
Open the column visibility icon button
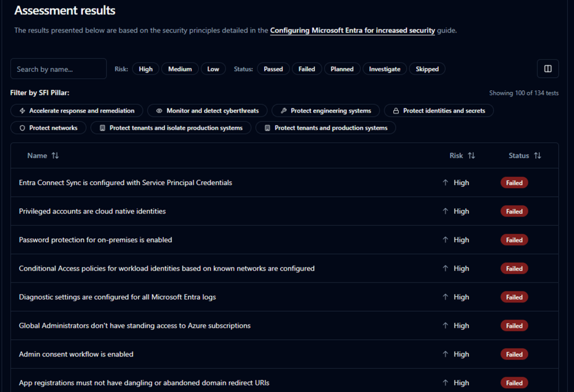click(548, 69)
